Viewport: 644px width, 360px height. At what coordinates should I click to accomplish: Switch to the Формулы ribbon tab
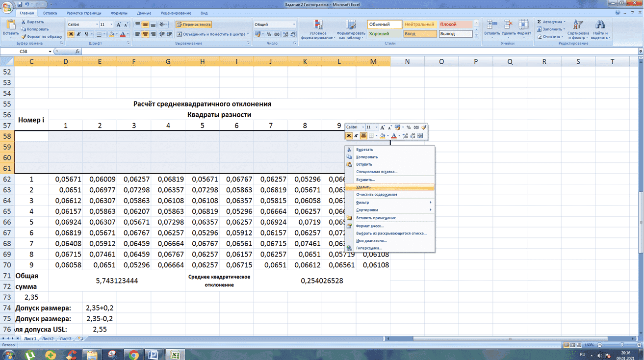(119, 13)
